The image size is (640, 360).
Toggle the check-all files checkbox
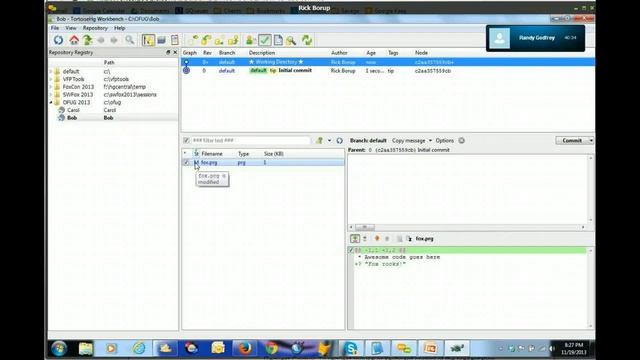pos(187,140)
